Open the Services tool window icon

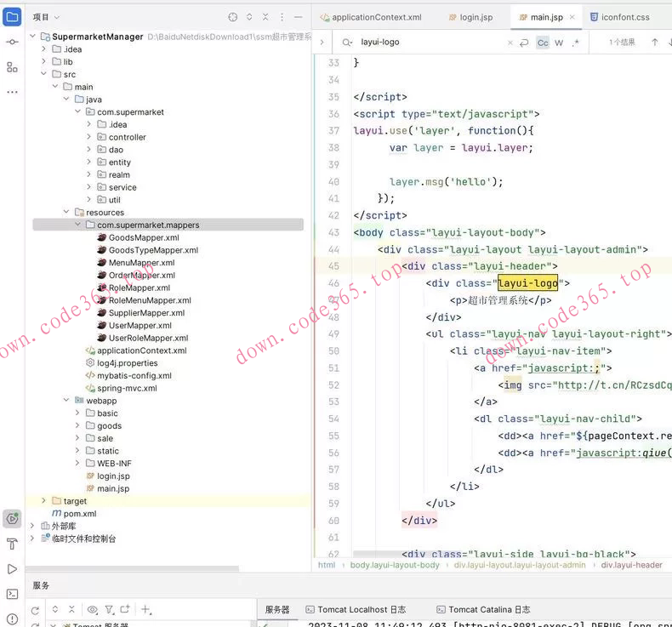12,518
